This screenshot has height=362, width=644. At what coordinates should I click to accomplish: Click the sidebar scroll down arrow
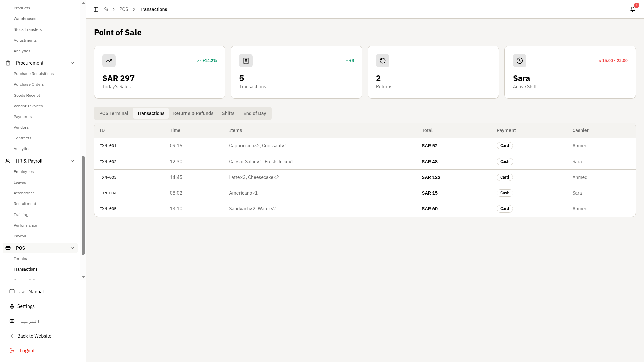point(83,277)
